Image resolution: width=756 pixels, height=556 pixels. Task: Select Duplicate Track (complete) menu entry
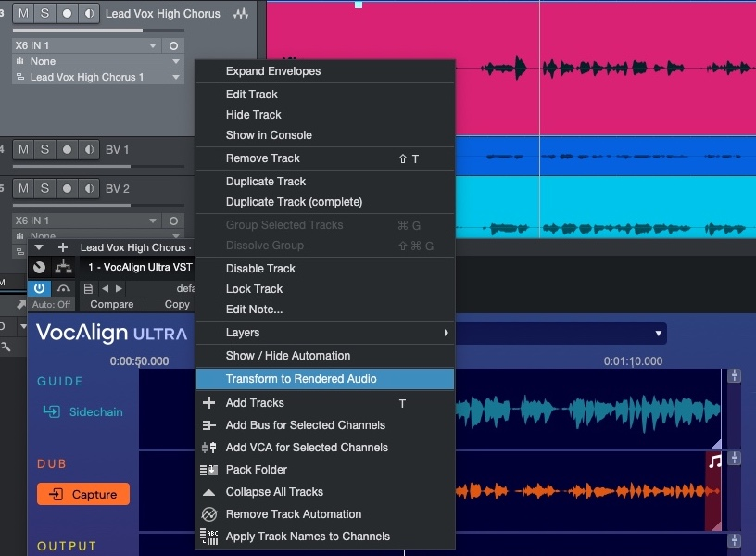pyautogui.click(x=294, y=202)
